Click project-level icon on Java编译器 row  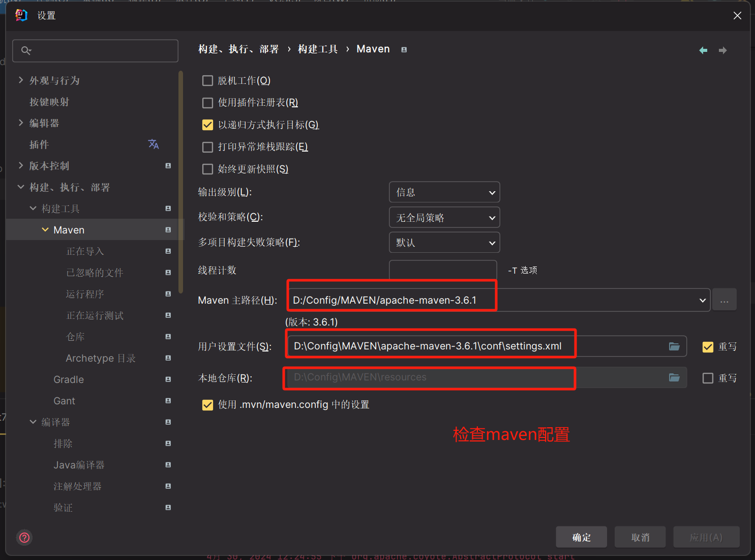(168, 465)
